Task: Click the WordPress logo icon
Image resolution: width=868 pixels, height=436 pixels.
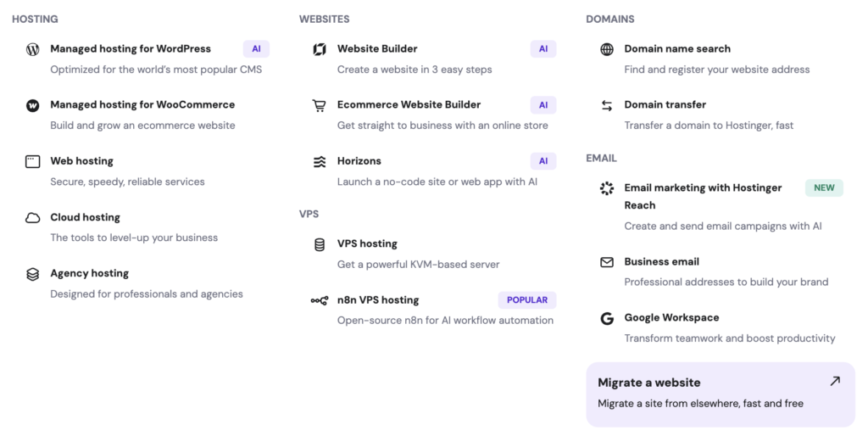Action: [x=33, y=49]
